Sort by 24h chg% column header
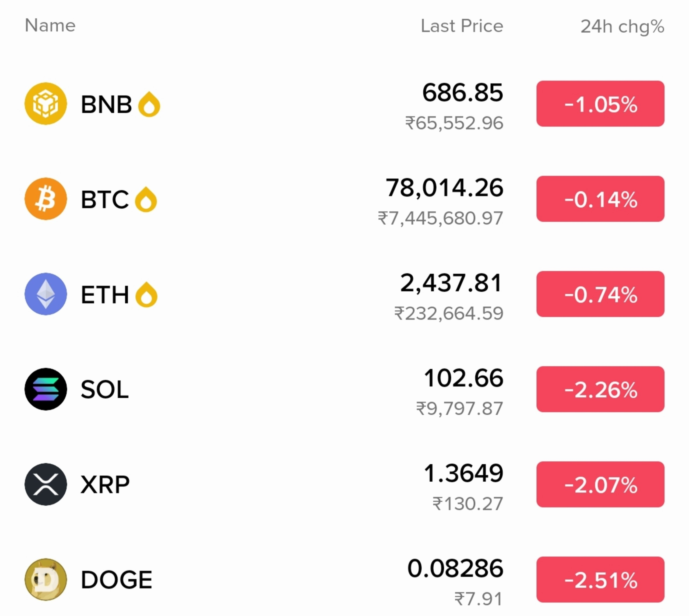This screenshot has width=689, height=616. coord(622,27)
